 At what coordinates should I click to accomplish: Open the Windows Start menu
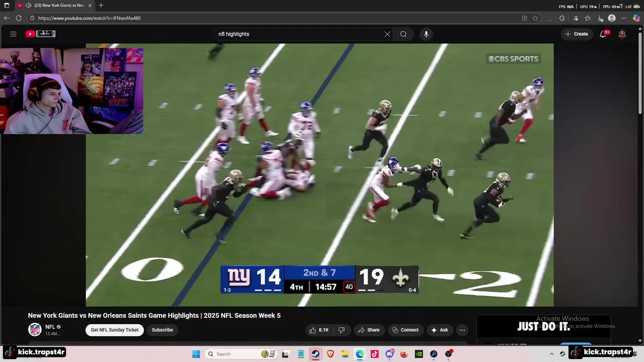click(x=196, y=354)
